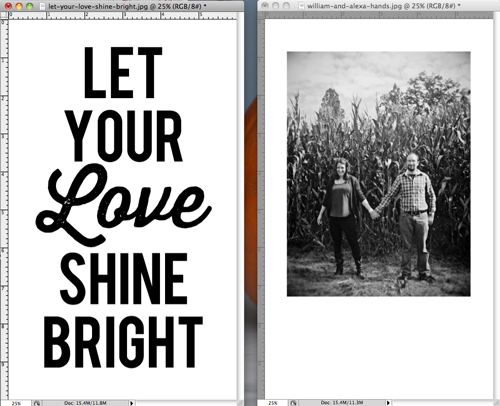Click the document icon beside william-and-alexa-hands.jpg title
This screenshot has height=406, width=500.
point(301,6)
